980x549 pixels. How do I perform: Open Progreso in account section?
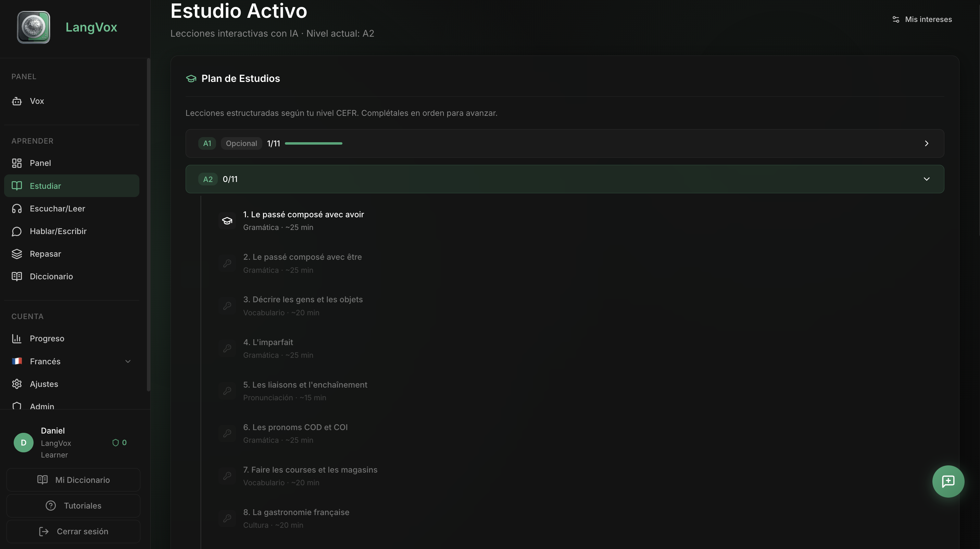(72, 339)
